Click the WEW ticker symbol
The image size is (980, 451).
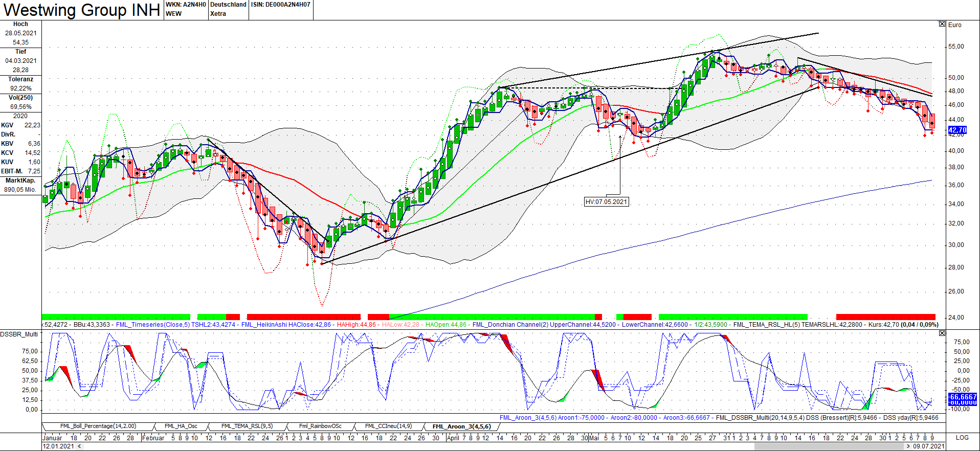173,14
